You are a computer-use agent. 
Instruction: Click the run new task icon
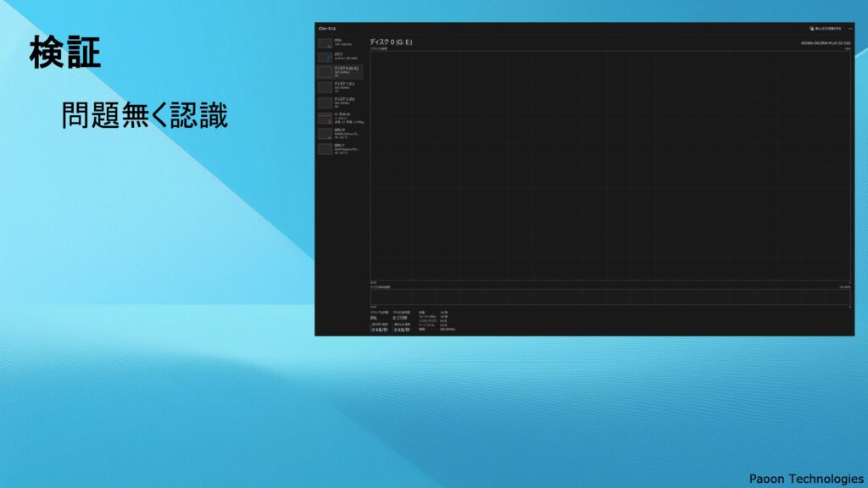(x=812, y=28)
